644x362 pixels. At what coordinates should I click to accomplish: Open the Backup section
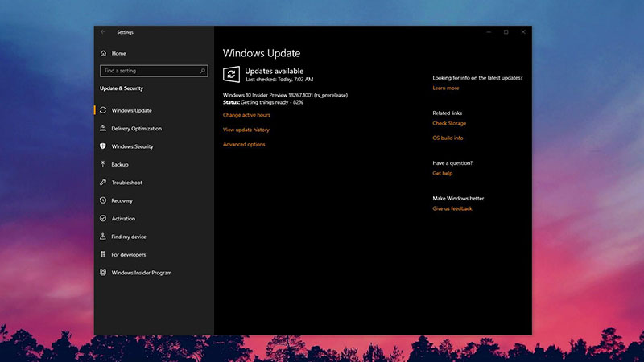[120, 165]
